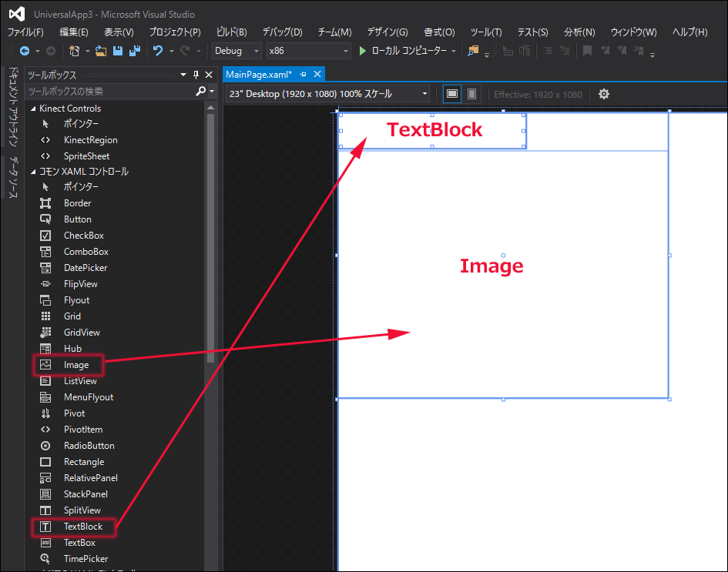Click the Open File folder icon
The height and width of the screenshot is (572, 728).
pos(101,51)
